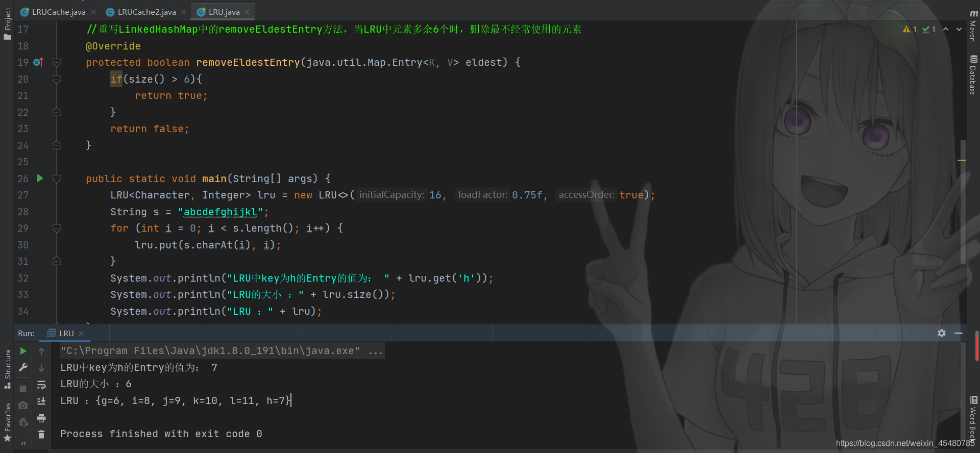This screenshot has height=453, width=980.
Task: Click the 'Process finished with exit code 0' line
Action: (161, 434)
